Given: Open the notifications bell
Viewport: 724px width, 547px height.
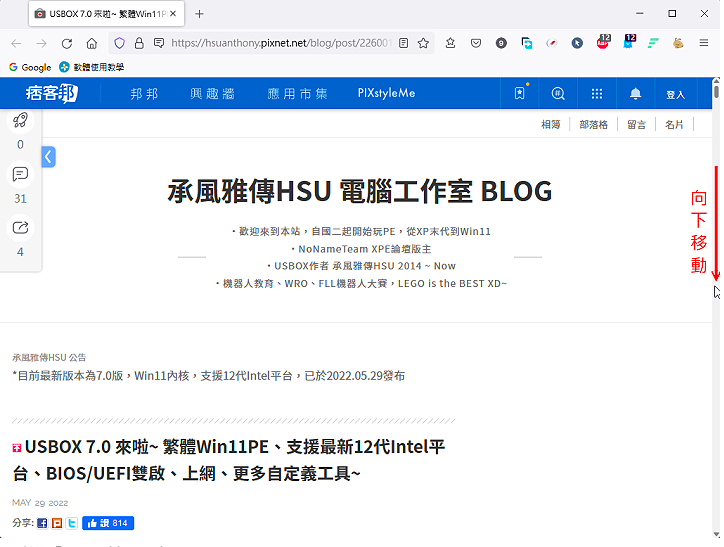Looking at the screenshot, I should (636, 93).
